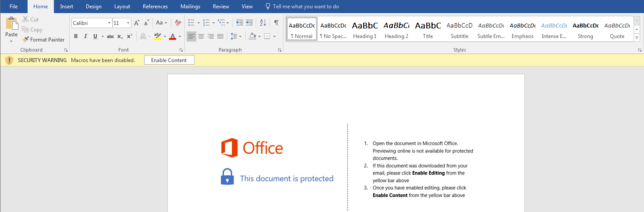
Task: Switch to the Mailings tab
Action: pyautogui.click(x=190, y=7)
